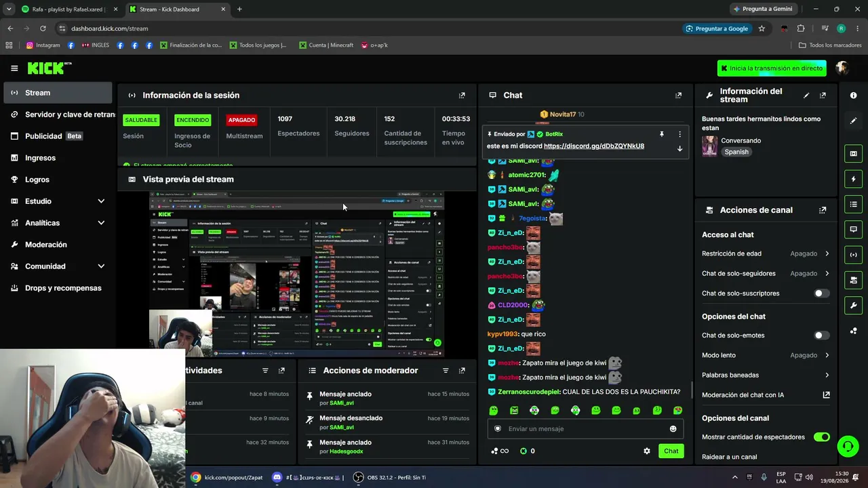Click the Enviar un mensaje input field
The height and width of the screenshot is (488, 868).
585,429
